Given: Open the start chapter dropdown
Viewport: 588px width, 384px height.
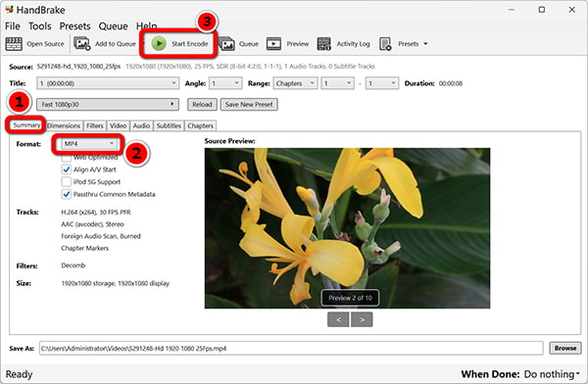Looking at the screenshot, I should (x=337, y=83).
